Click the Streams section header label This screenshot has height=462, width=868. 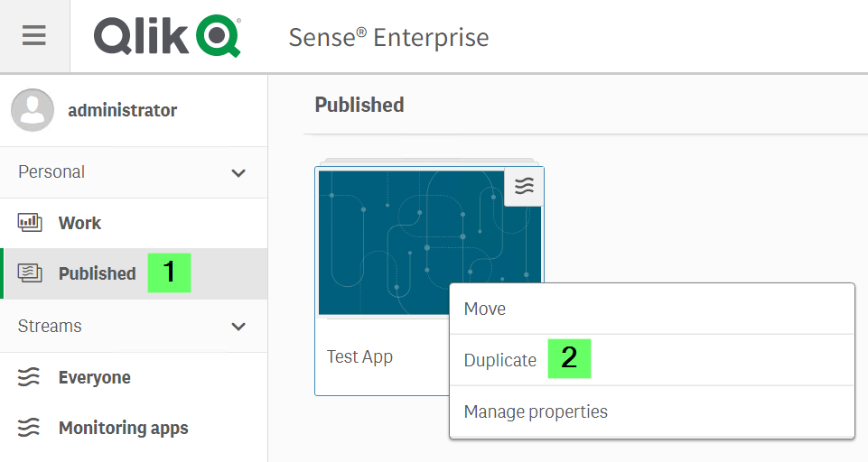coord(50,326)
